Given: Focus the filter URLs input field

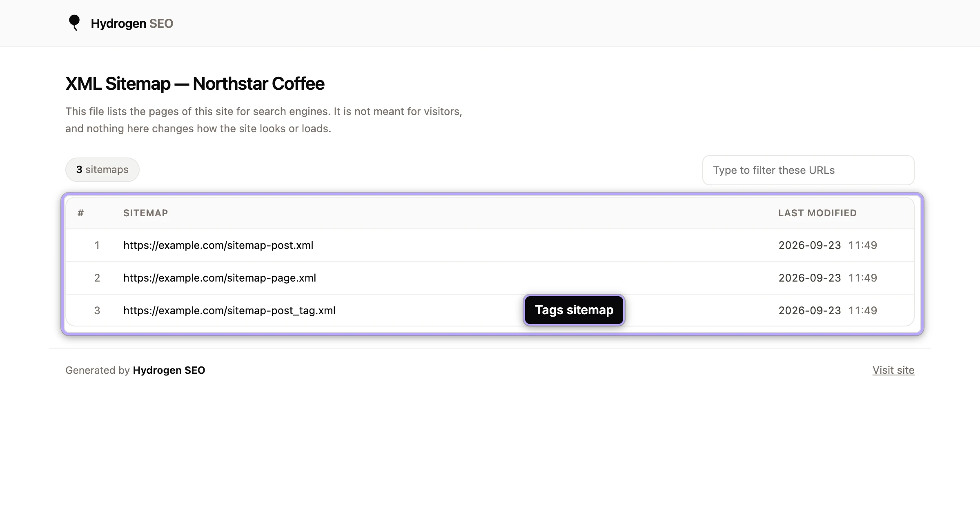Looking at the screenshot, I should click(808, 170).
